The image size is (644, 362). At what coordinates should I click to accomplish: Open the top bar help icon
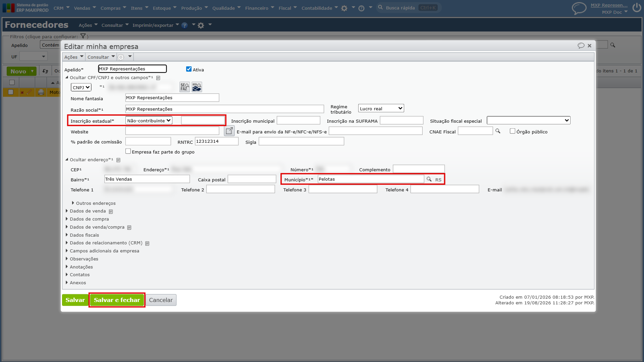click(361, 8)
